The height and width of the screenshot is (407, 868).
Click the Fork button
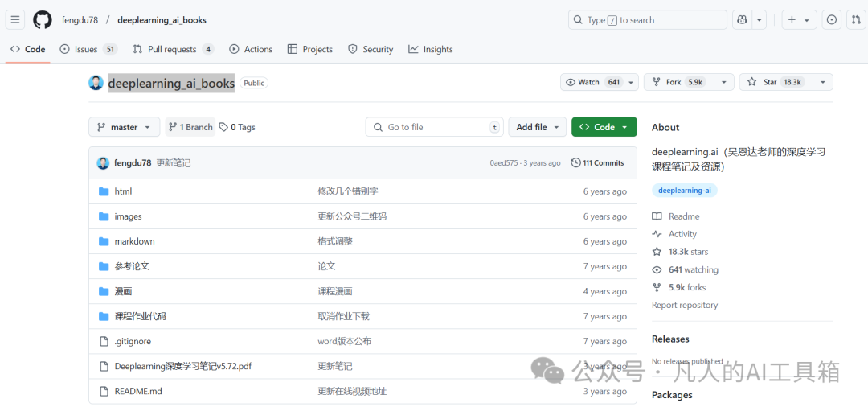click(678, 82)
